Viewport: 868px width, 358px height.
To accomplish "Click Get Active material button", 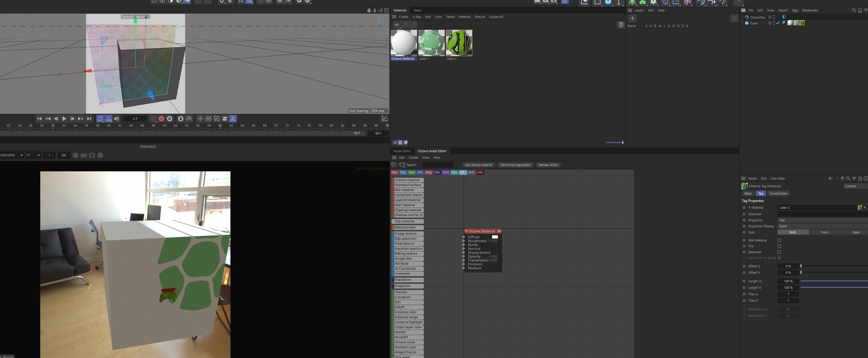I will [478, 165].
